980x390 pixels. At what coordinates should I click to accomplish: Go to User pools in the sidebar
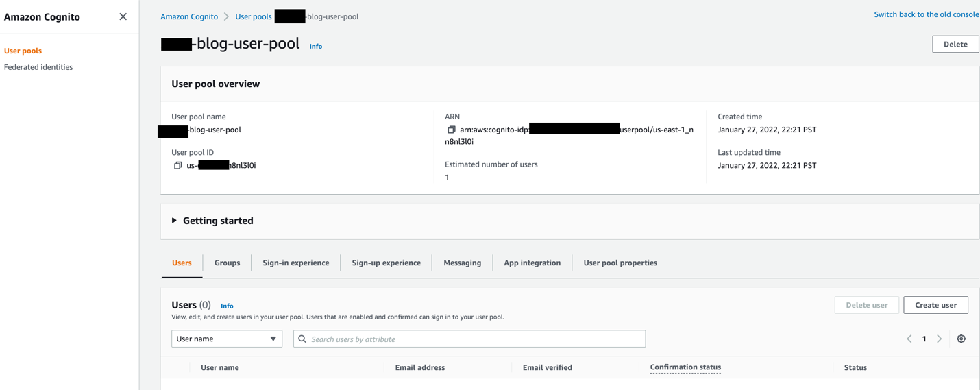pyautogui.click(x=23, y=51)
